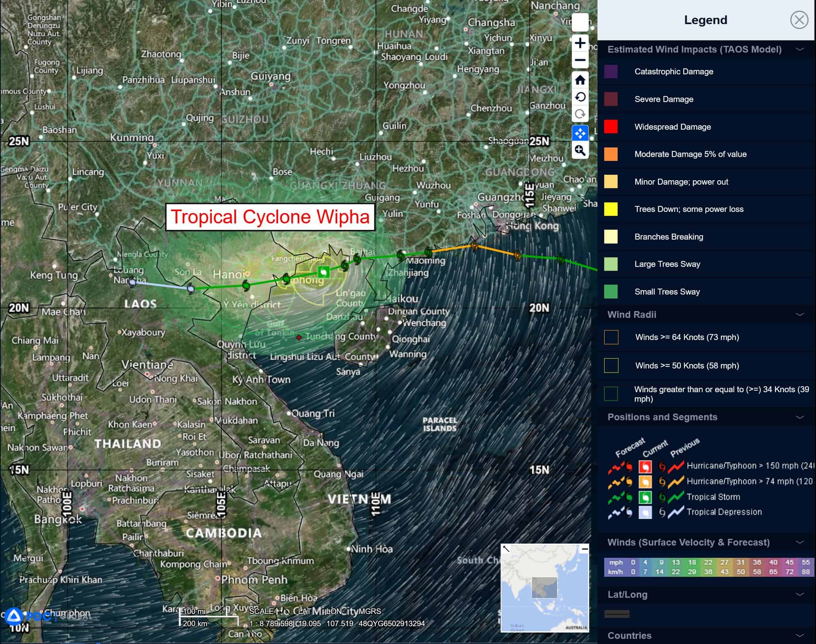Image resolution: width=816 pixels, height=644 pixels.
Task: Click current Wipha position green marker
Action: click(x=324, y=272)
